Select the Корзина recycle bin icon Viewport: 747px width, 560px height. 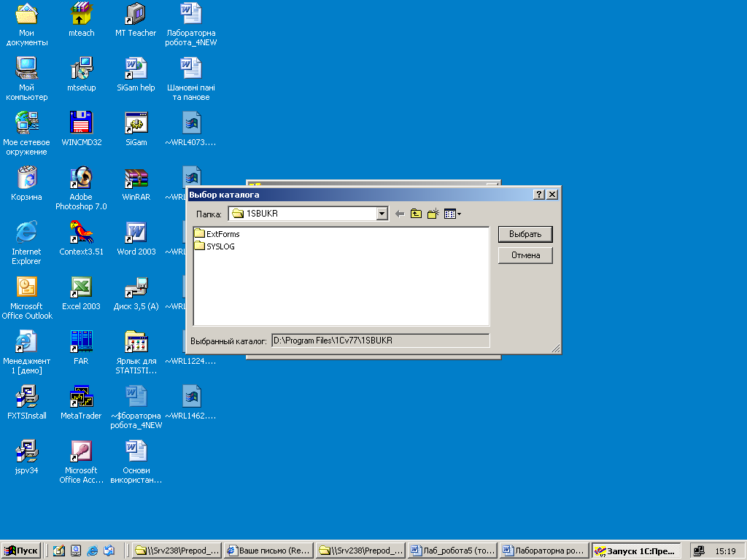27,183
